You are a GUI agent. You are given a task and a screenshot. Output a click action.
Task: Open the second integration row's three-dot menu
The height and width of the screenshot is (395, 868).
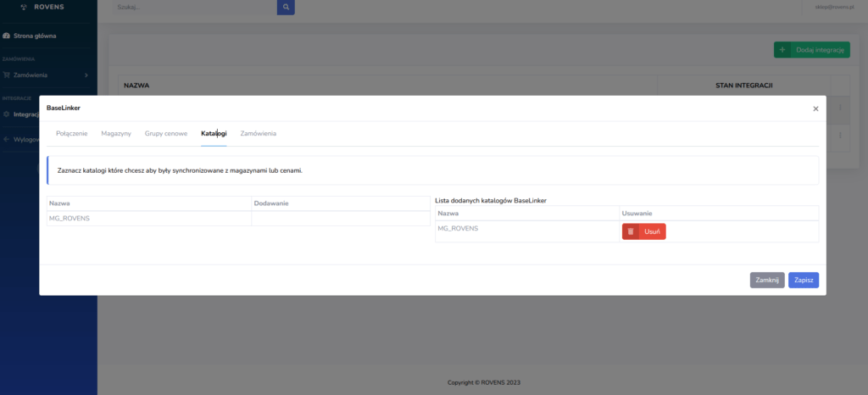click(840, 135)
